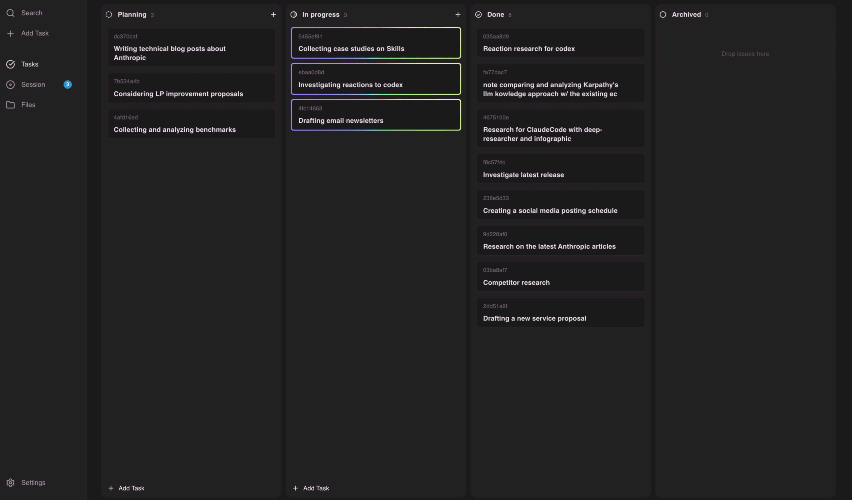The height and width of the screenshot is (500, 852).
Task: Open the 'Collecting and analyzing benchmarks' card
Action: click(191, 124)
